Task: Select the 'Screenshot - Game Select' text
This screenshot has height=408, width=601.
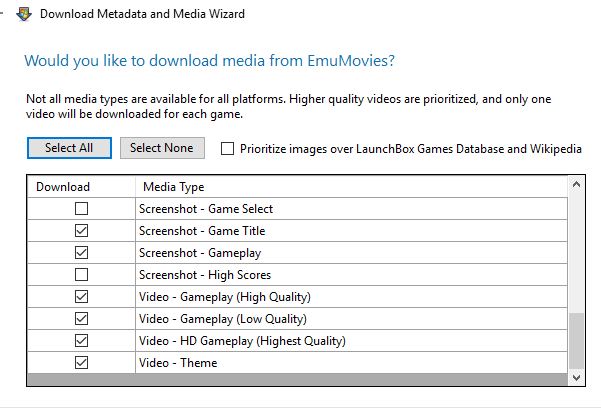Action: pyautogui.click(x=206, y=209)
